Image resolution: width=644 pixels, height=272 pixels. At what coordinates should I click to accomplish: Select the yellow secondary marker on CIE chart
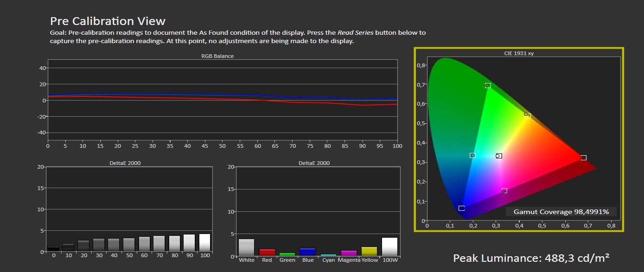coord(528,116)
